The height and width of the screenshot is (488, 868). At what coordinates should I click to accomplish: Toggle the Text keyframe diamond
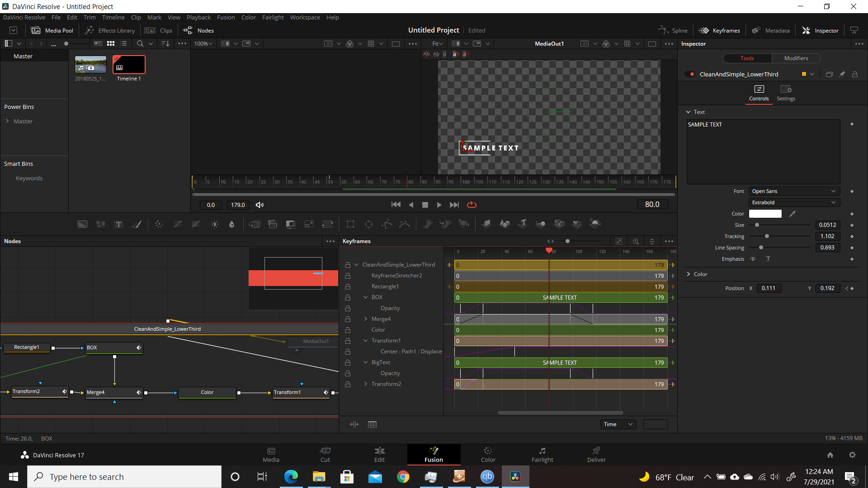point(852,124)
